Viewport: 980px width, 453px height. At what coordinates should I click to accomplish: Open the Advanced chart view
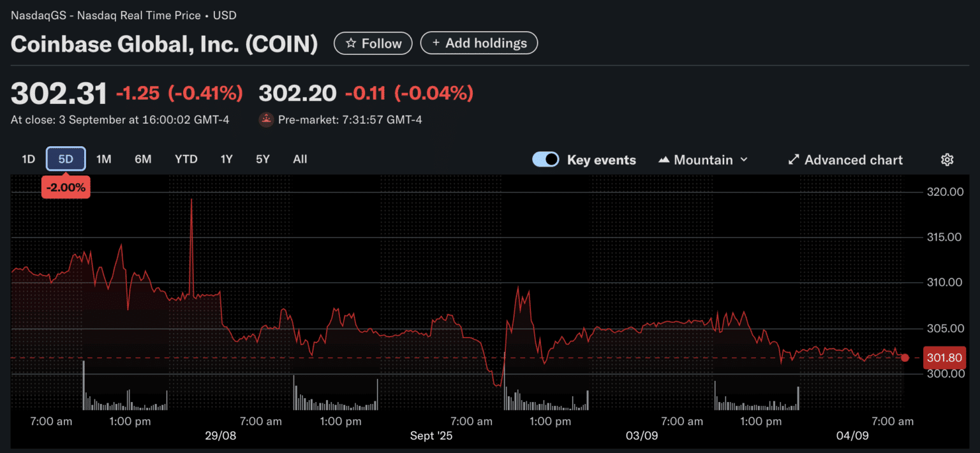(845, 160)
